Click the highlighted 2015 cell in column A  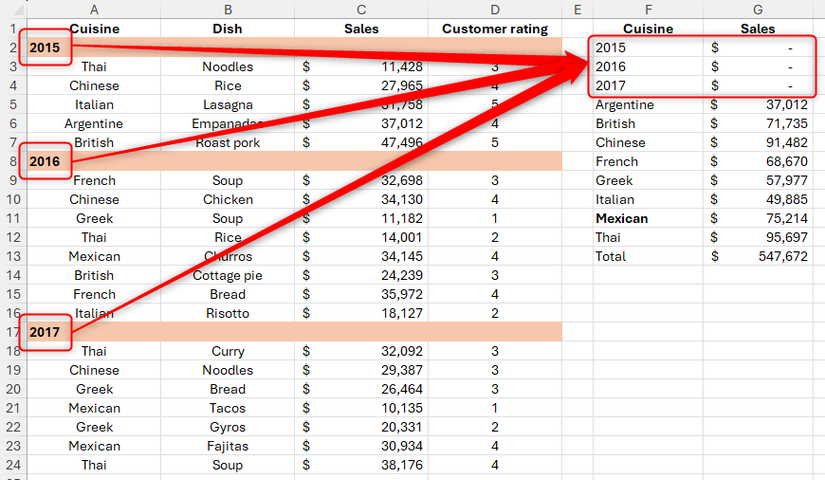[45, 48]
